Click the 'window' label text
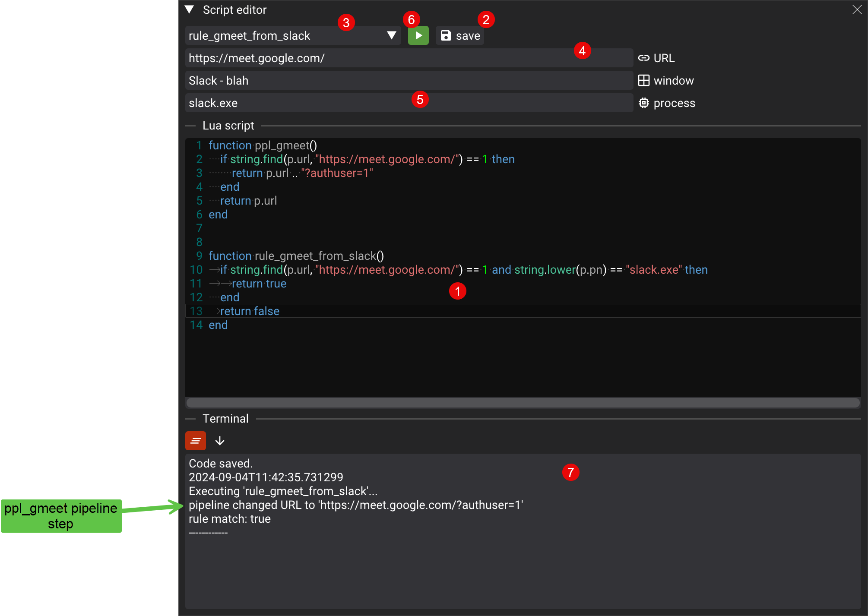The width and height of the screenshot is (868, 616). click(x=674, y=80)
